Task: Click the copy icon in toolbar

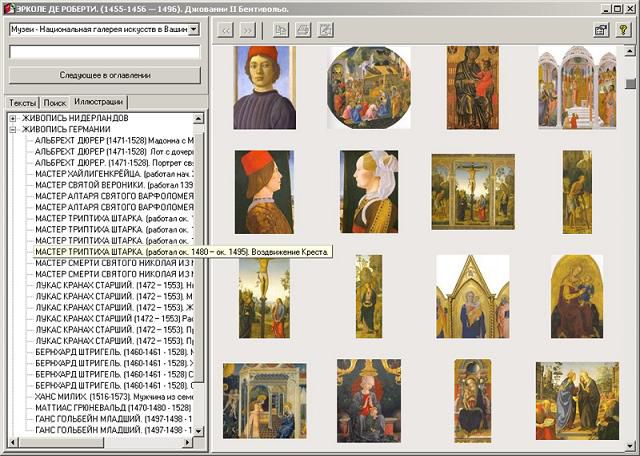Action: (281, 30)
